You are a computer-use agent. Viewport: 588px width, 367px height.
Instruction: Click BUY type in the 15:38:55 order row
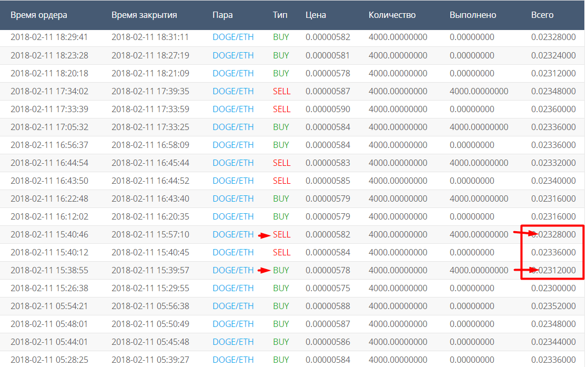pyautogui.click(x=281, y=271)
